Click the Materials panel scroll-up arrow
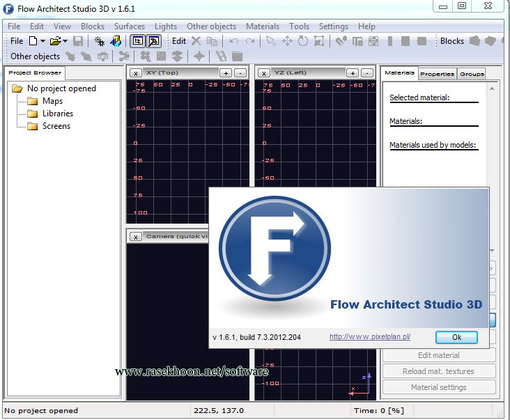Image resolution: width=510 pixels, height=420 pixels. pos(492,88)
